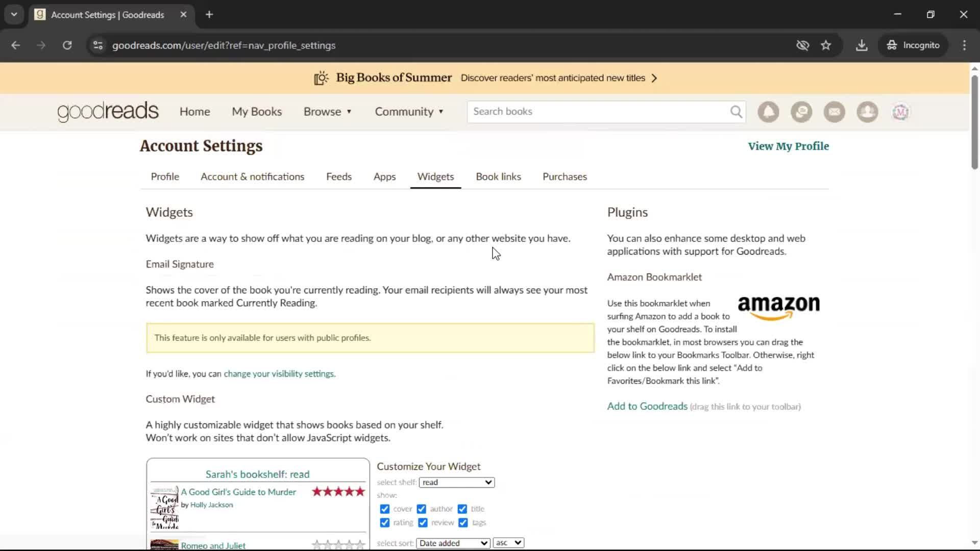Screen dimensions: 980x551
Task: Click A Good Girl's Guide to Murder cover
Action: pos(164,508)
